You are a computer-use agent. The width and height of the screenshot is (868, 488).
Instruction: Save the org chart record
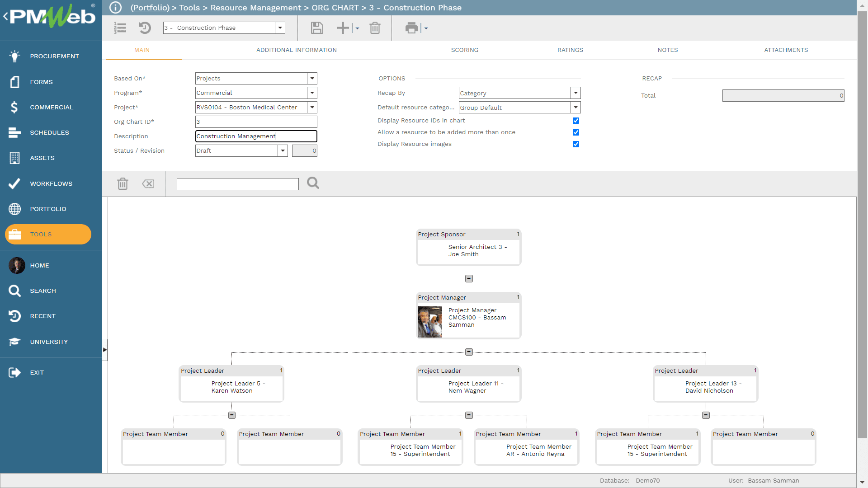(x=317, y=28)
